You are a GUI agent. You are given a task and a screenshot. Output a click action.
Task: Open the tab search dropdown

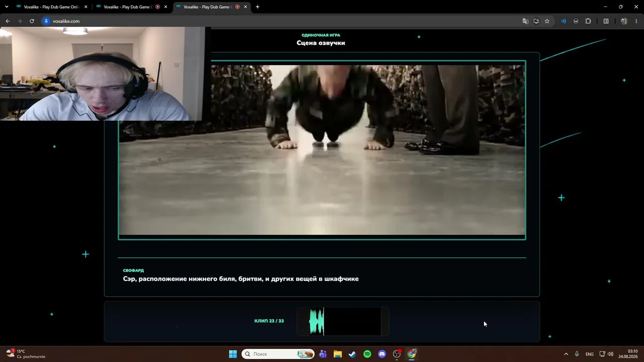7,7
